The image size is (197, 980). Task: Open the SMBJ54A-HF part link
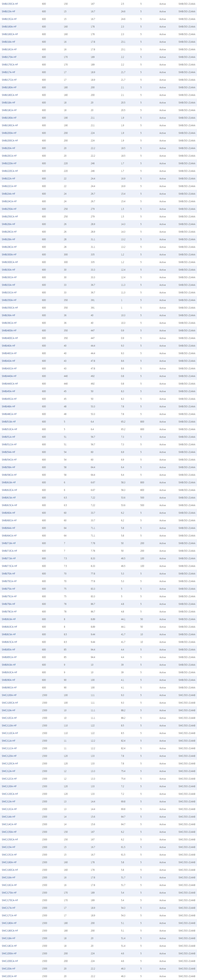(x=8, y=452)
